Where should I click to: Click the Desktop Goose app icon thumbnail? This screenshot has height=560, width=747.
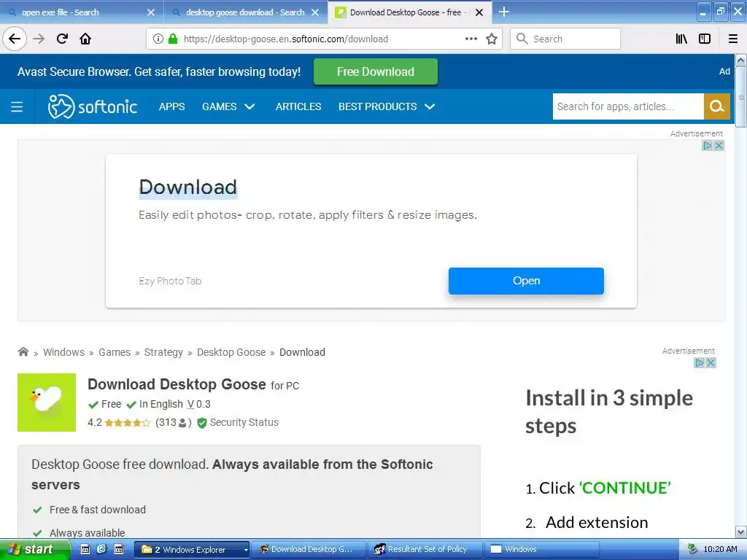tap(47, 402)
